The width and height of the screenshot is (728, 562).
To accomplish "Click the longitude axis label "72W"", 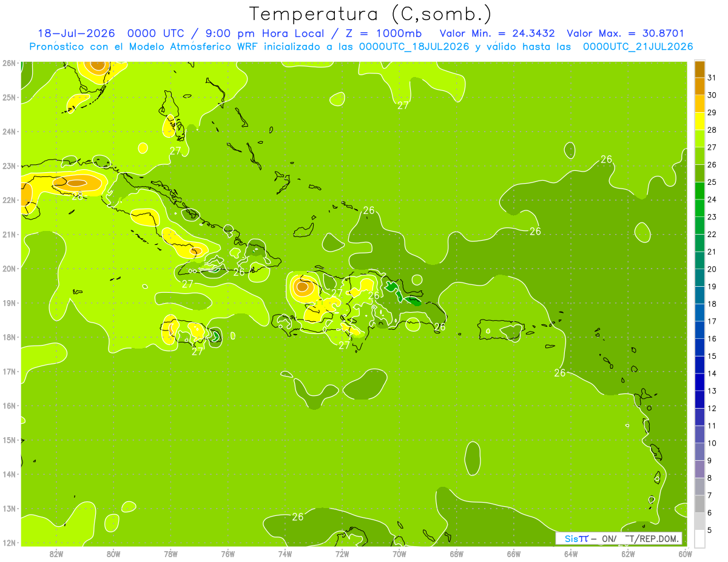I will (342, 554).
